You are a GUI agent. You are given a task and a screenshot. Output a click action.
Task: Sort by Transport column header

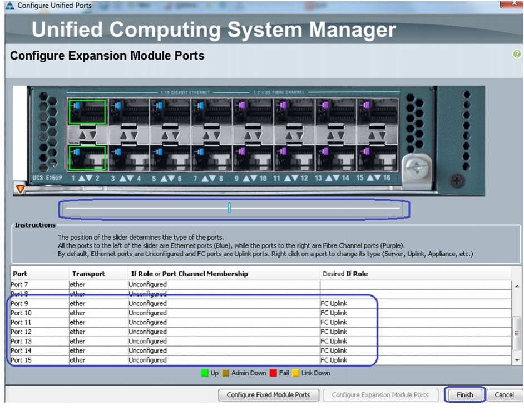coord(88,274)
